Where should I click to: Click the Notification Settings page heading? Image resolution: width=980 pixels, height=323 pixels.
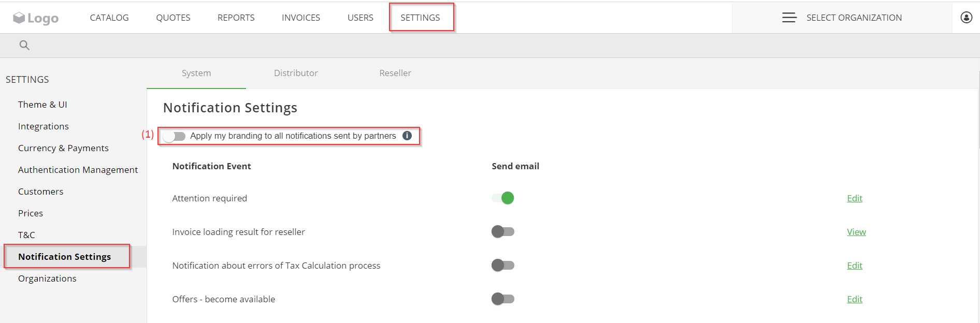230,108
